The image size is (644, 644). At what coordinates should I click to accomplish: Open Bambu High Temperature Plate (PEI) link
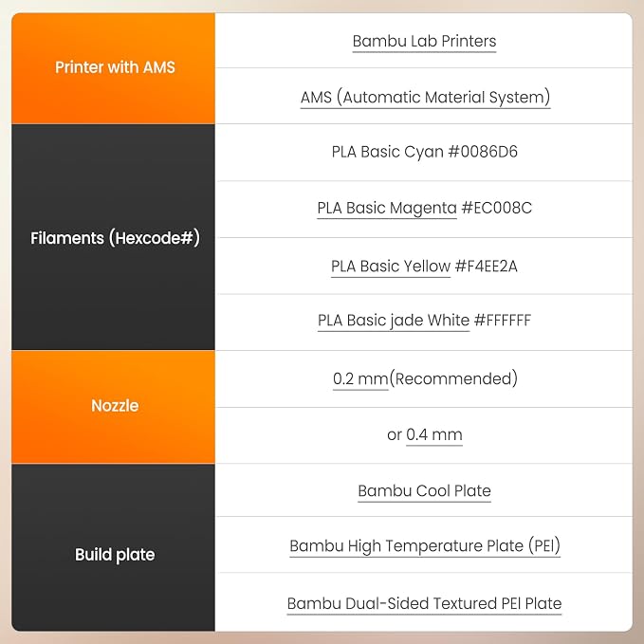pyautogui.click(x=425, y=546)
